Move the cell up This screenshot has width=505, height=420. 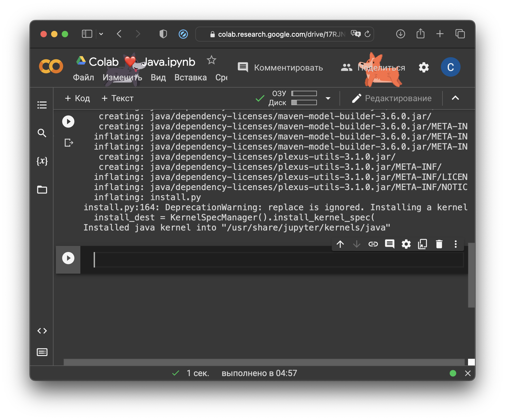[x=340, y=244]
